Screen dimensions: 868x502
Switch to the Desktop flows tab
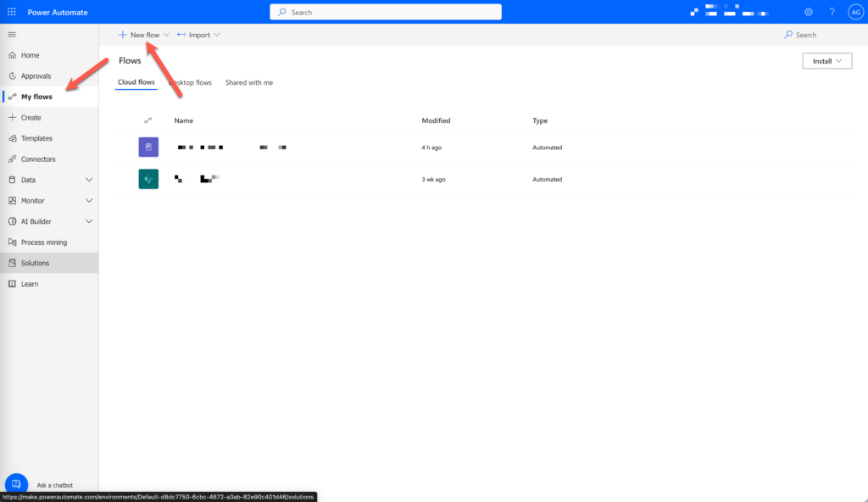[x=191, y=82]
